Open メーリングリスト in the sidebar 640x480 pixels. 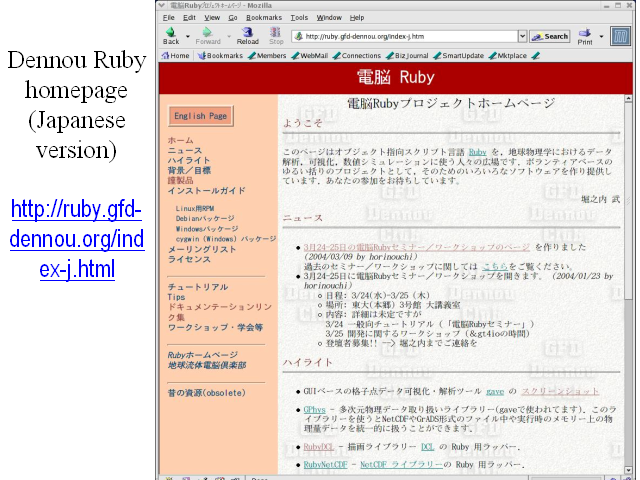click(x=202, y=249)
